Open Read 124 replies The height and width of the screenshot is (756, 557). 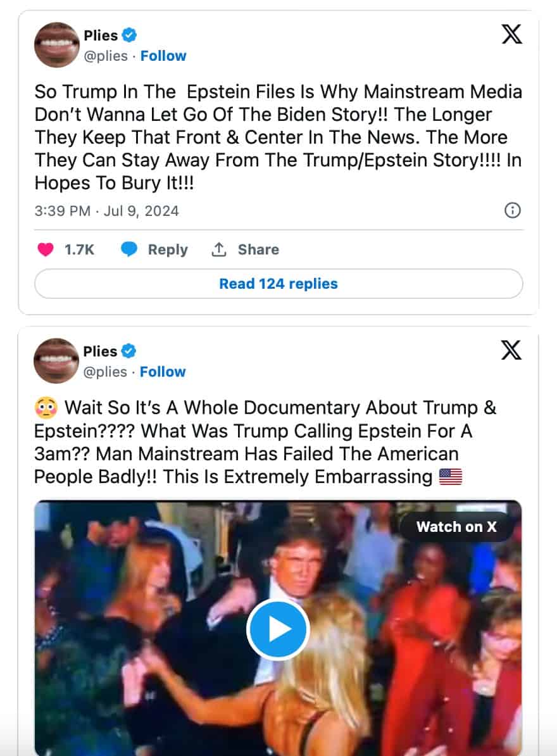(x=278, y=284)
